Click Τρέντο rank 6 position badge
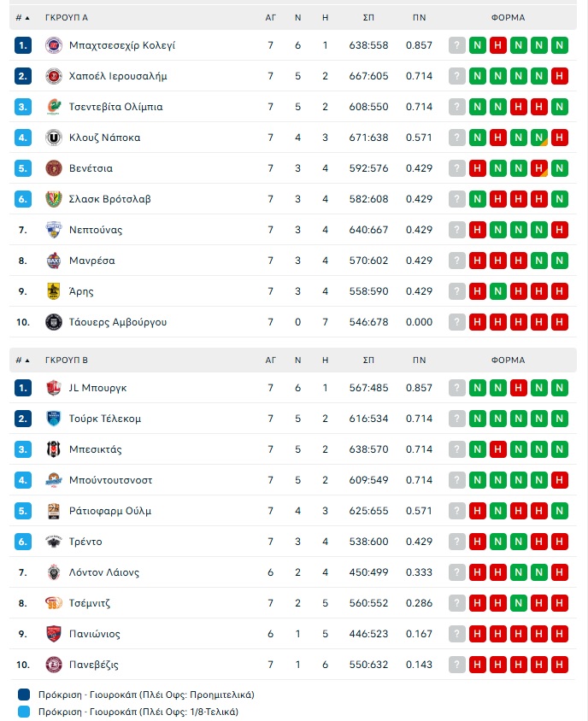Screen dimensions: 588x721 [23, 542]
